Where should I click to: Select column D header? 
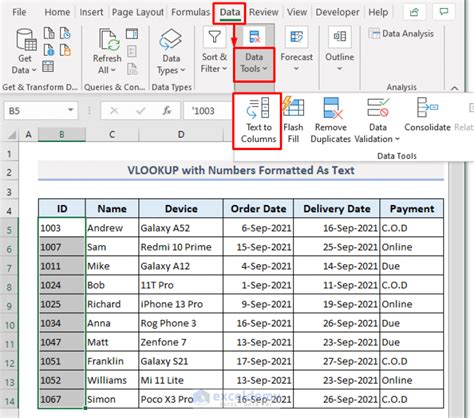[x=181, y=135]
